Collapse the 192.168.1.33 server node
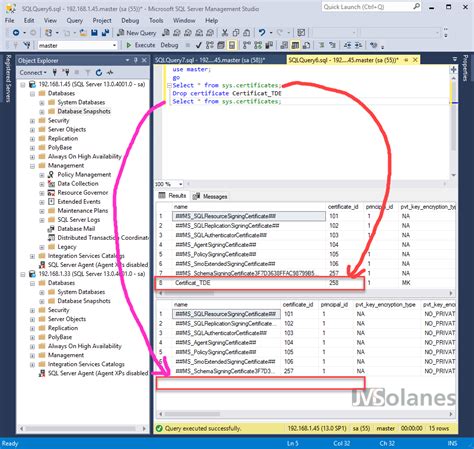 pyautogui.click(x=23, y=274)
